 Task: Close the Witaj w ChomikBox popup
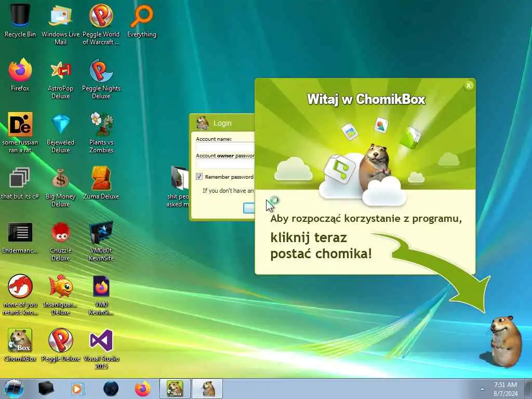(x=469, y=86)
